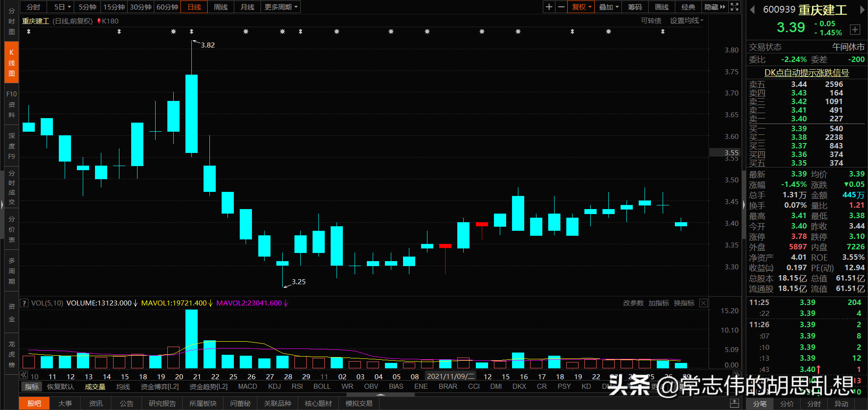Toggle fullscreen chart view
Viewport: 868px width, 410px height.
tap(735, 7)
